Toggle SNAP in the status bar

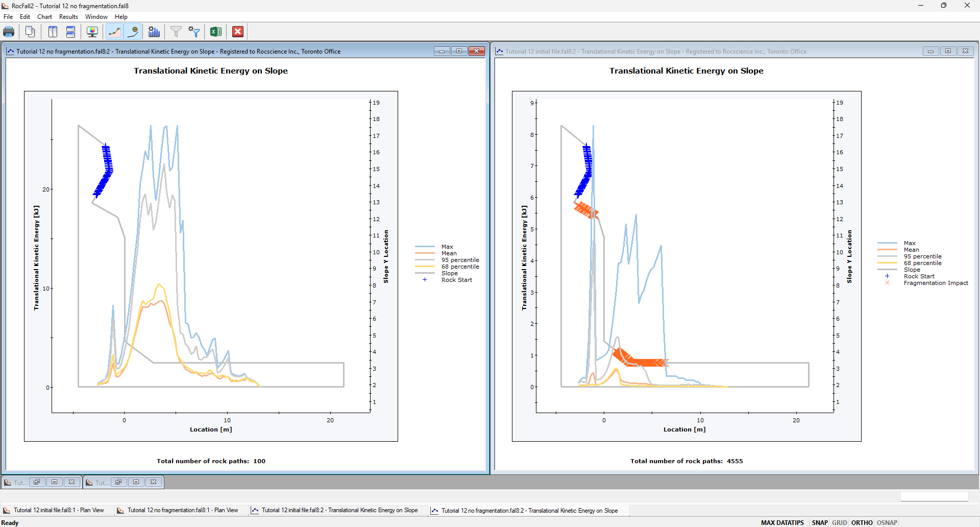819,522
